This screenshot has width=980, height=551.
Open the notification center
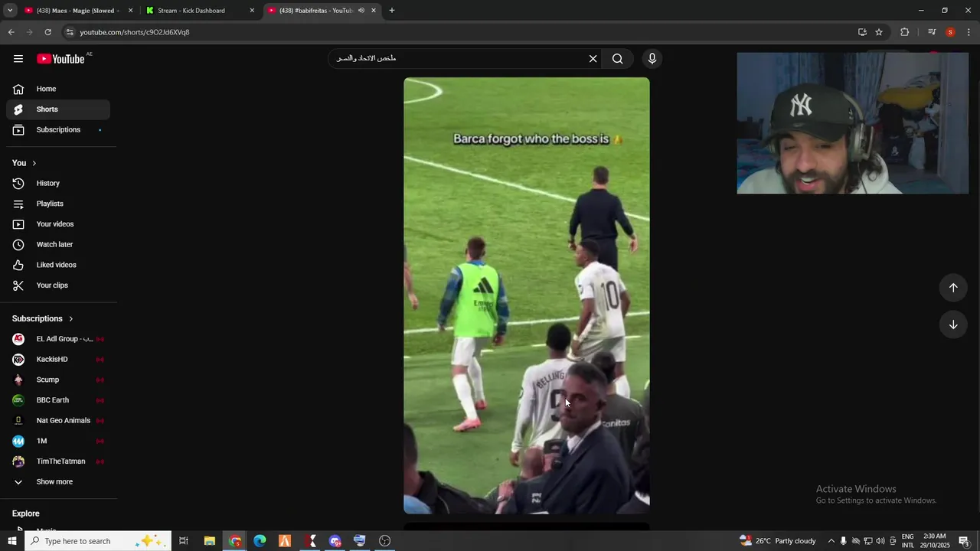(x=964, y=541)
